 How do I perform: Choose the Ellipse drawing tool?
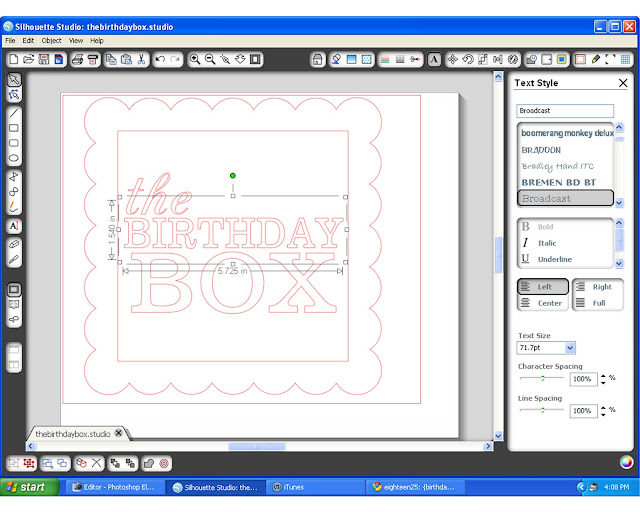(15, 158)
